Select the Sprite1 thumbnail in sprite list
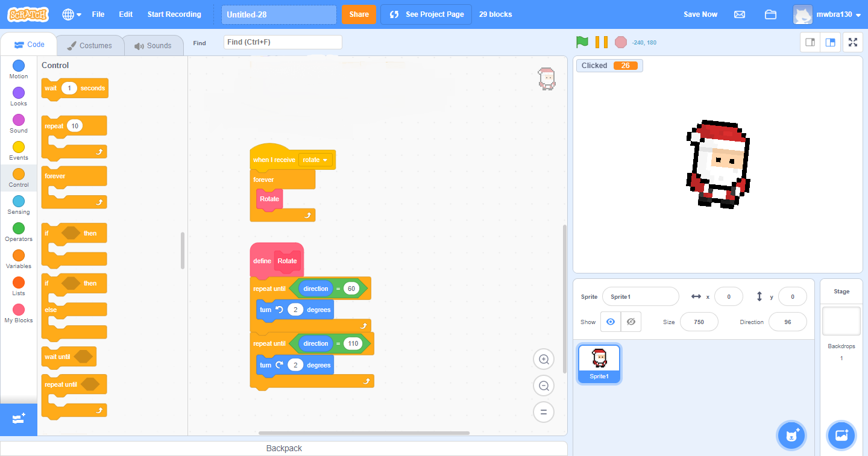The height and width of the screenshot is (456, 868). pos(599,364)
